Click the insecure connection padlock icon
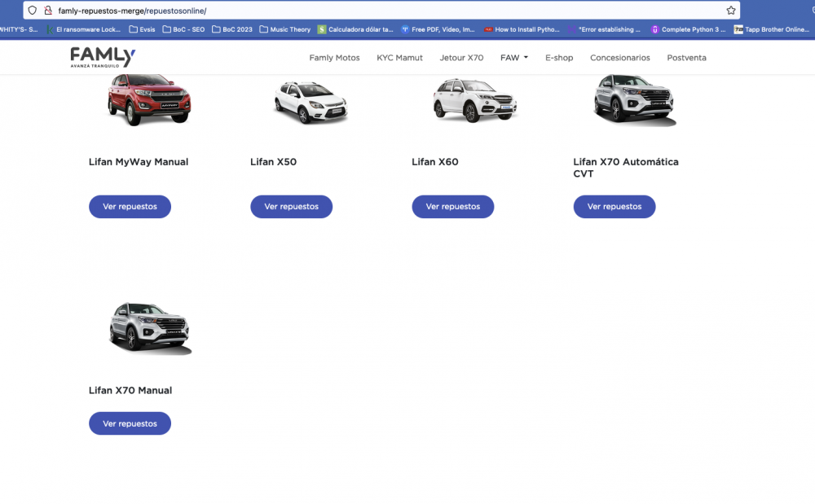815x504 pixels. click(48, 11)
